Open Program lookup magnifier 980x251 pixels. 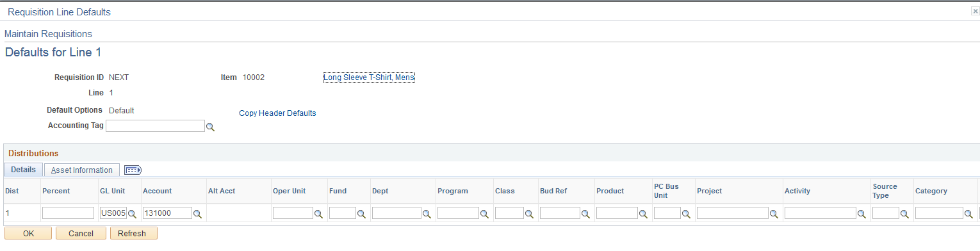coord(485,214)
